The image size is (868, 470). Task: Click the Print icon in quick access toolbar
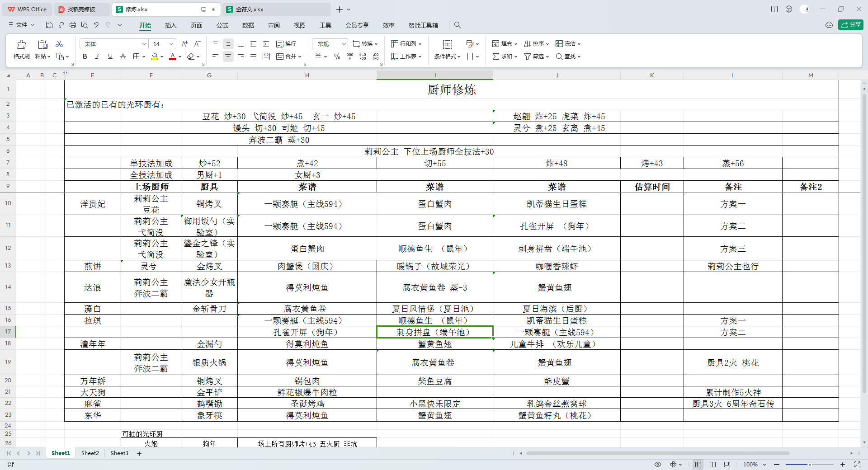pos(73,25)
